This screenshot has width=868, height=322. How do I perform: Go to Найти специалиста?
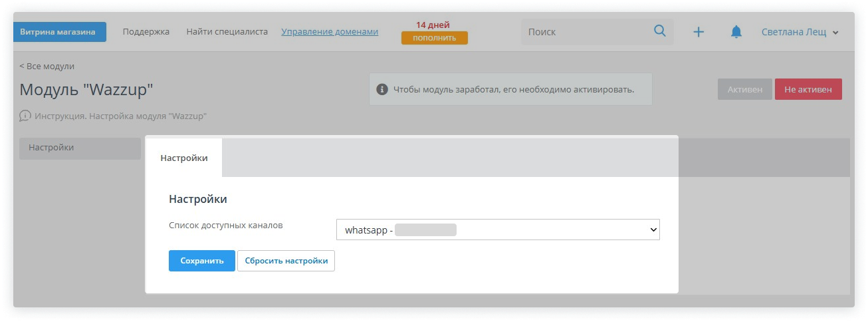tap(227, 31)
